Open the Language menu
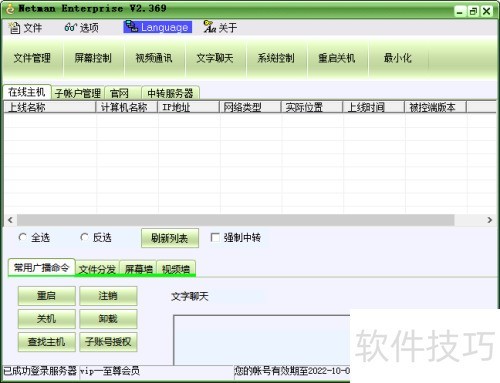Screen dimensions: 500x383 pyautogui.click(x=157, y=27)
